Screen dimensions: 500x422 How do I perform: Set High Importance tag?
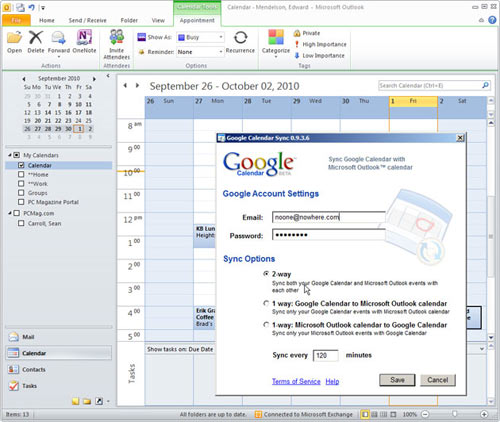(320, 44)
